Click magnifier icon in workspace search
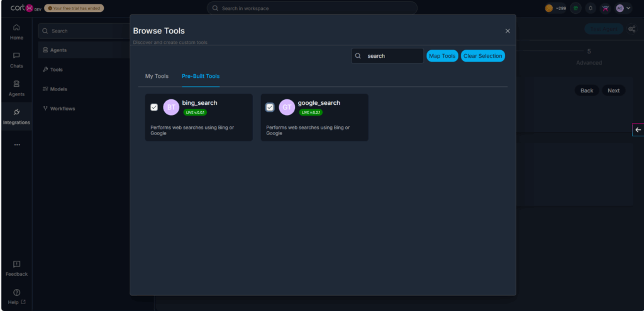Screen dimensions: 644x311 (215, 8)
